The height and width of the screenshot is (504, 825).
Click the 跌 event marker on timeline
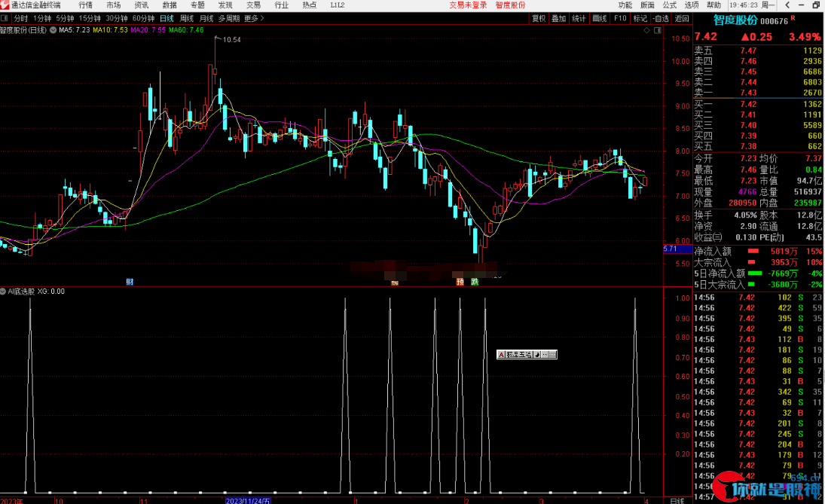[475, 282]
